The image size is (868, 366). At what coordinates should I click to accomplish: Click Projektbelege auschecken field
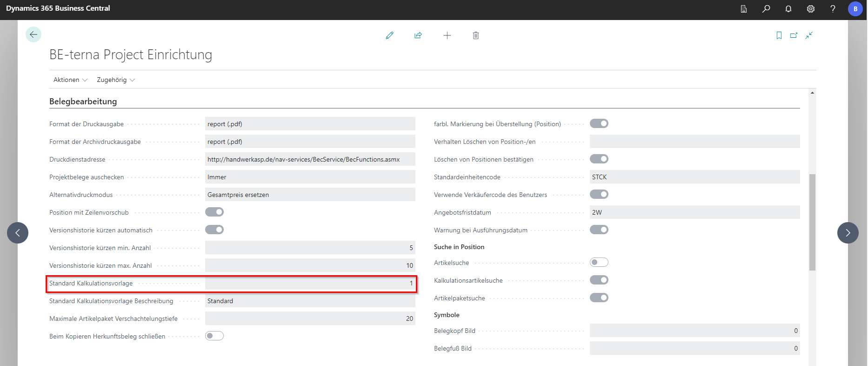tap(310, 177)
